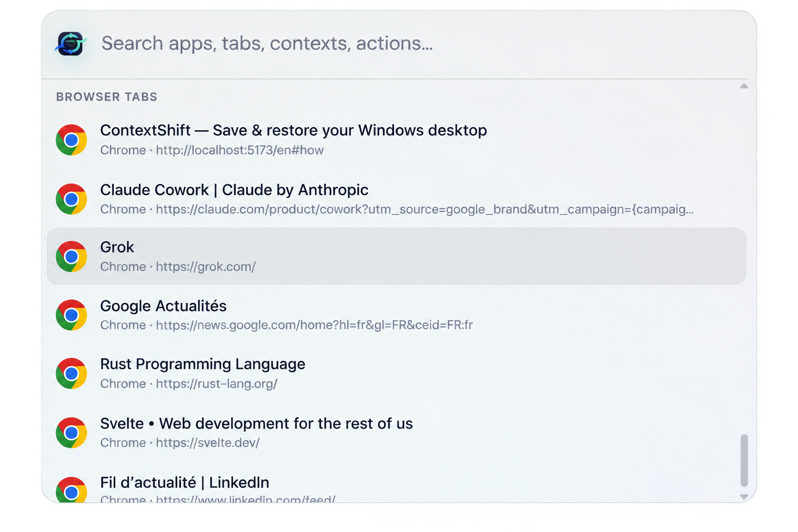Click Chrome icon beside ContextShift tab entry
Viewport: 798px width, 532px height.
click(x=71, y=140)
